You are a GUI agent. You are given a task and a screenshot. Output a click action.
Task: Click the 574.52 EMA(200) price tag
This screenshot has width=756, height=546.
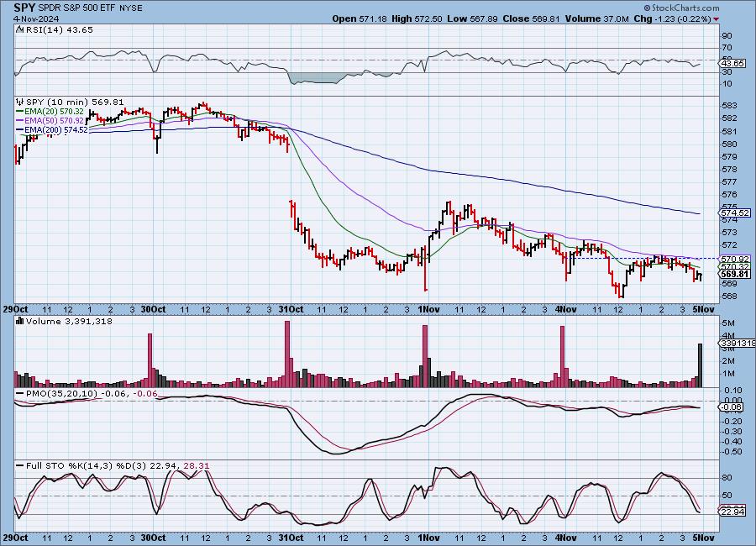735,213
